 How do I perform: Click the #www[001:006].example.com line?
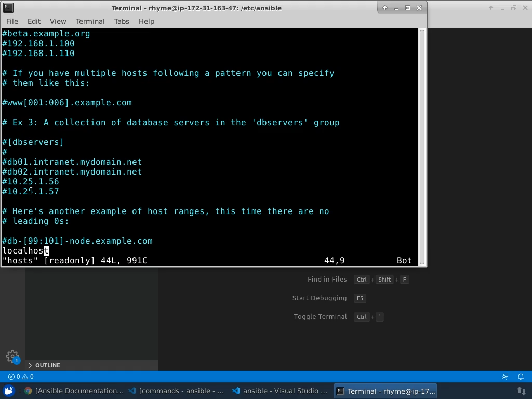point(67,103)
